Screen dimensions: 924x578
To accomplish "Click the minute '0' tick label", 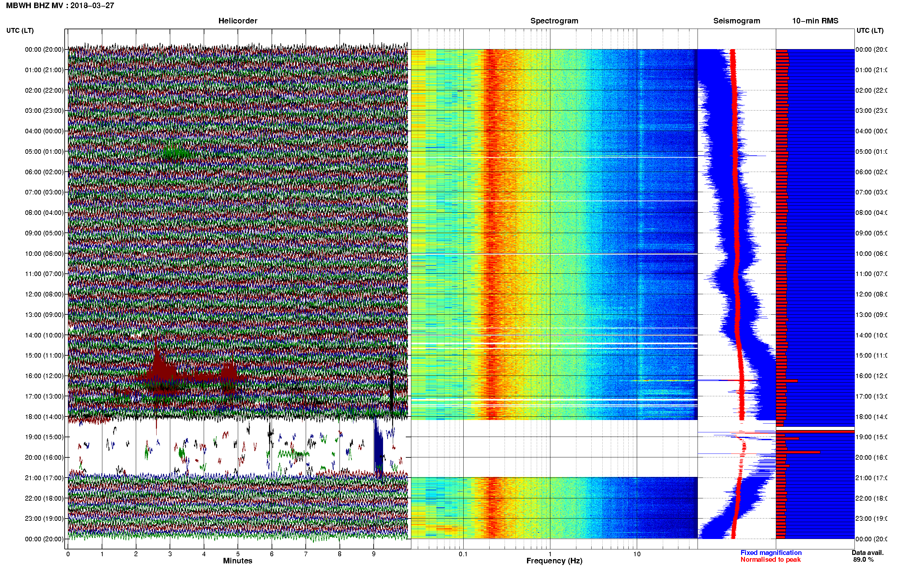I will (68, 554).
